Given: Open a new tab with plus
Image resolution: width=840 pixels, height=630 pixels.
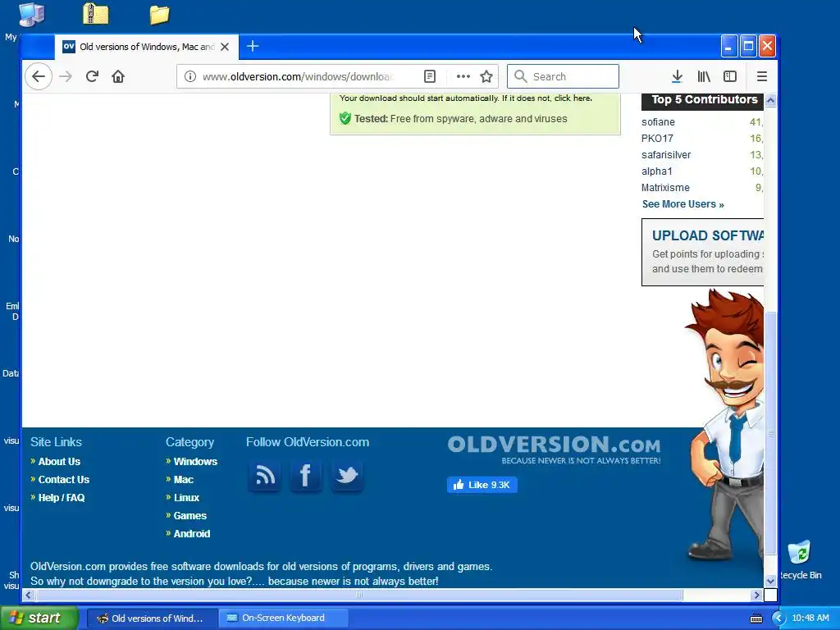Looking at the screenshot, I should click(253, 47).
